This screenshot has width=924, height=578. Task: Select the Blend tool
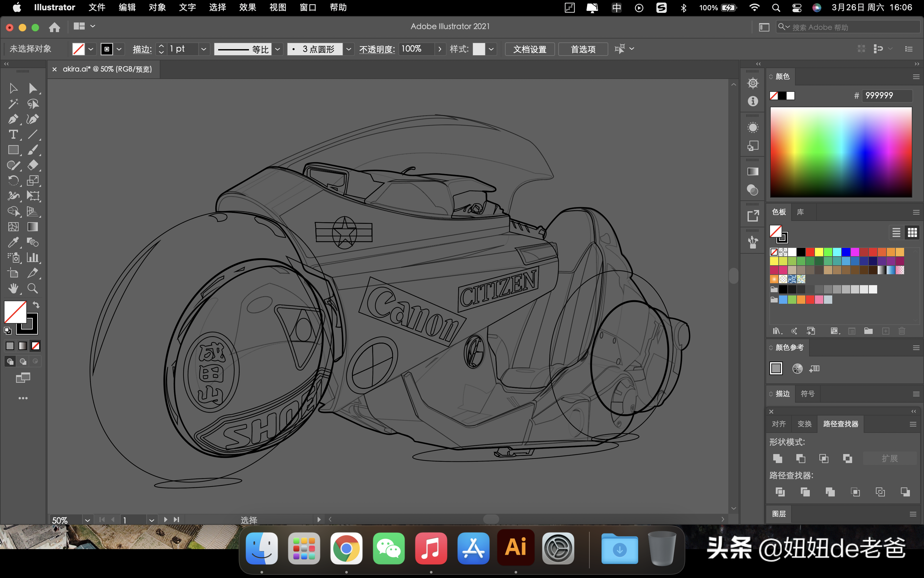point(33,242)
